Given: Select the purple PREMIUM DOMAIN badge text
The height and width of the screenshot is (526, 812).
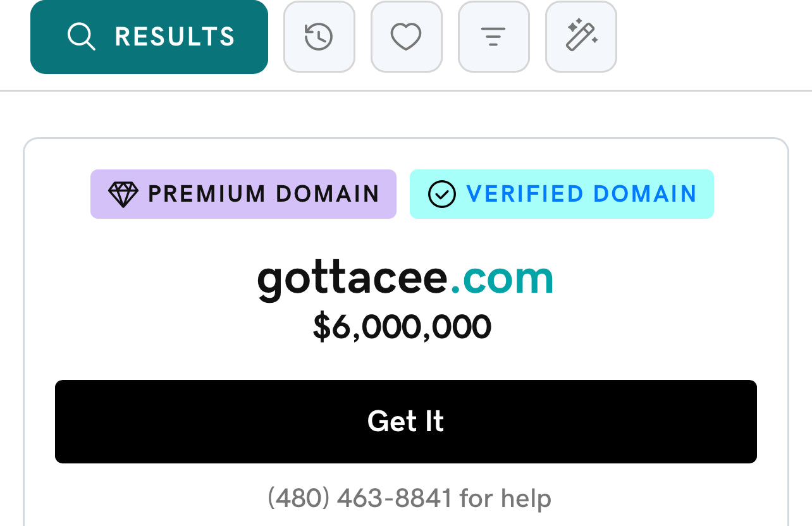Looking at the screenshot, I should click(x=264, y=194).
